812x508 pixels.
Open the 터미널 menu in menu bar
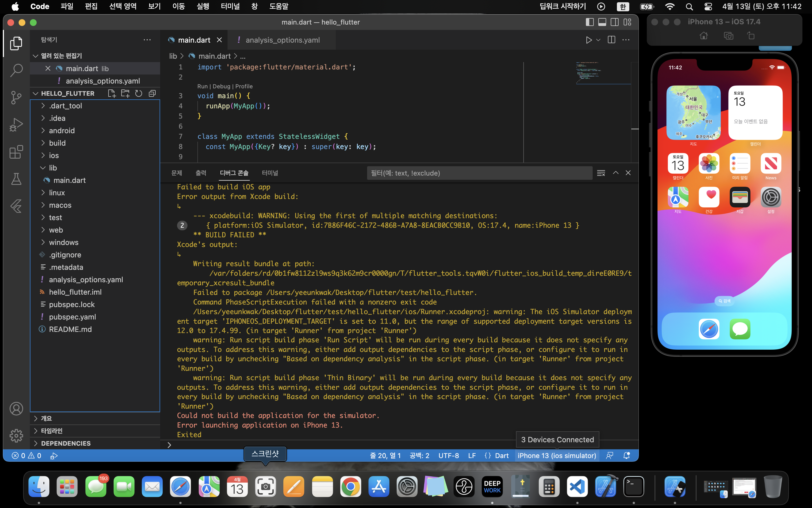pos(230,6)
